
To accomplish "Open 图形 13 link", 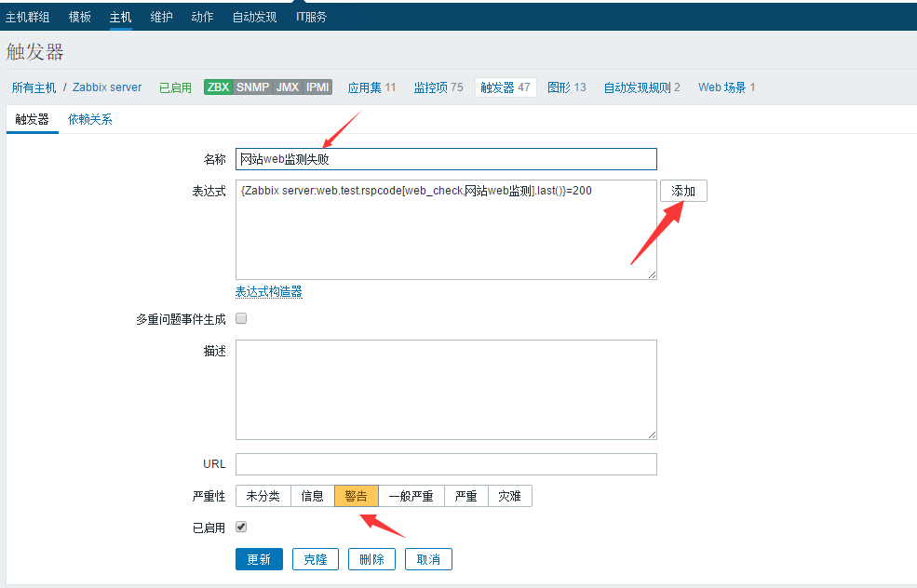I will pyautogui.click(x=567, y=87).
